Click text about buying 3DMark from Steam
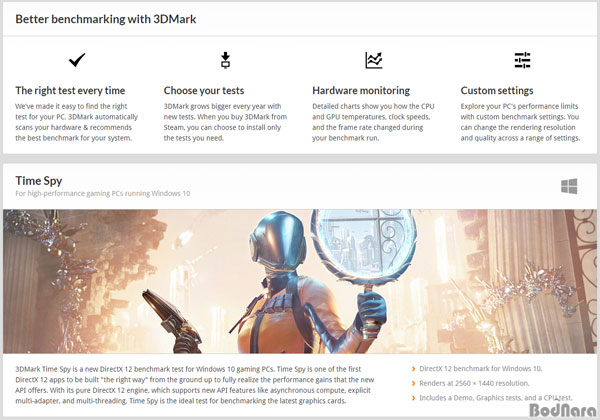Image resolution: width=600 pixels, height=420 pixels. point(225,122)
